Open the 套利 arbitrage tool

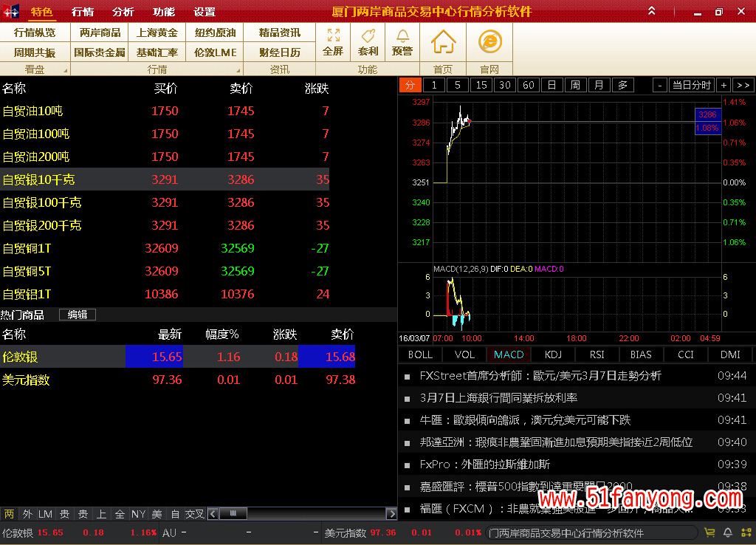pyautogui.click(x=368, y=42)
